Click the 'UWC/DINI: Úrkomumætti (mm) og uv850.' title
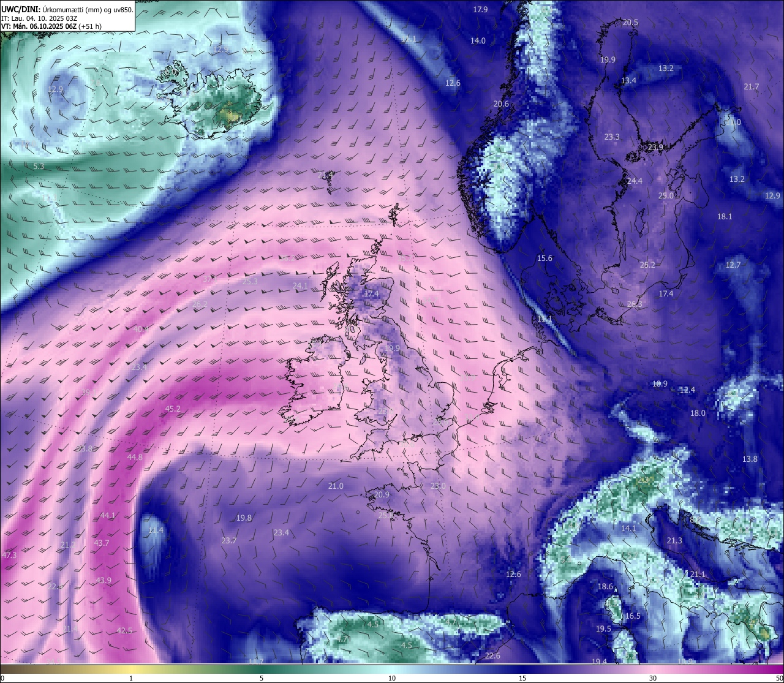The height and width of the screenshot is (683, 784). pos(67,10)
